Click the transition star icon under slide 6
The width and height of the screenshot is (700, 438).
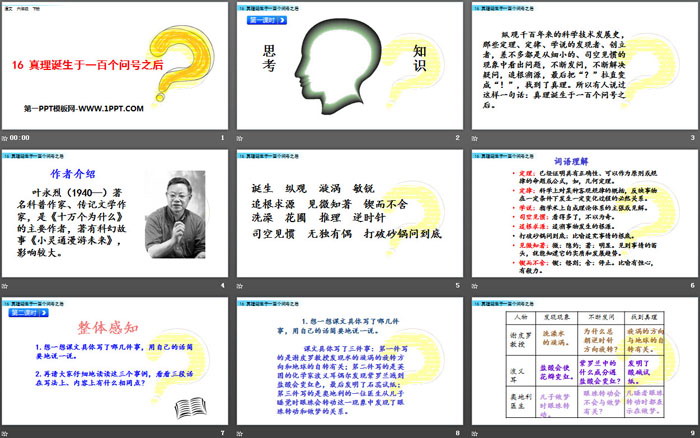coord(475,286)
